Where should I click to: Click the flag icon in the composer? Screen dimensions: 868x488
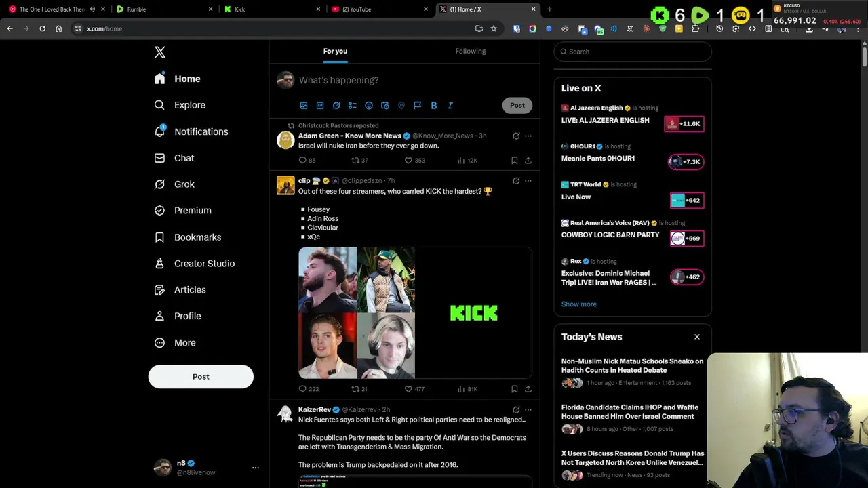point(418,106)
